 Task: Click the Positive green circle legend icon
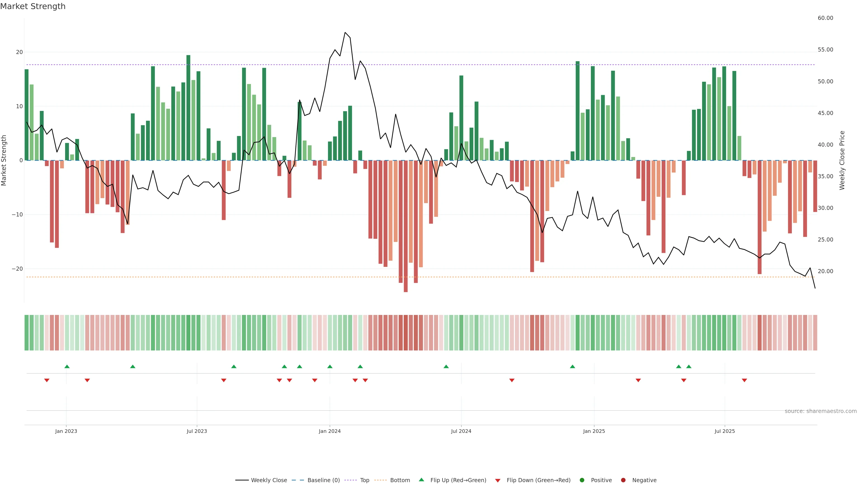(x=582, y=480)
